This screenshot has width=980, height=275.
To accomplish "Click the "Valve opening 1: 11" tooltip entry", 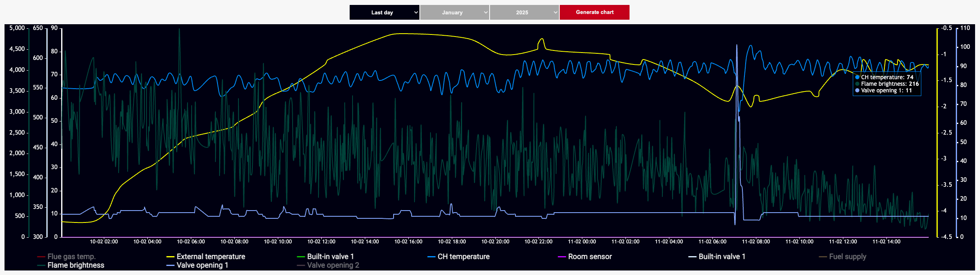I will (x=886, y=90).
